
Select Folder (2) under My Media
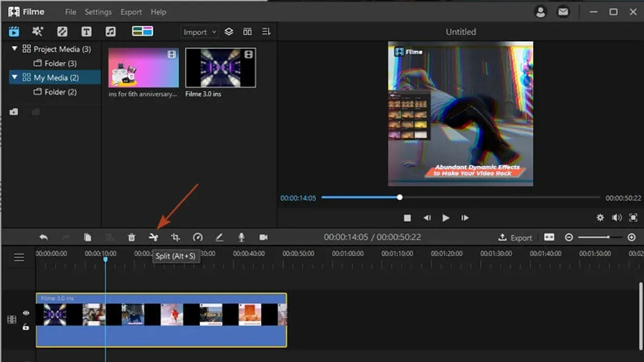(x=55, y=92)
